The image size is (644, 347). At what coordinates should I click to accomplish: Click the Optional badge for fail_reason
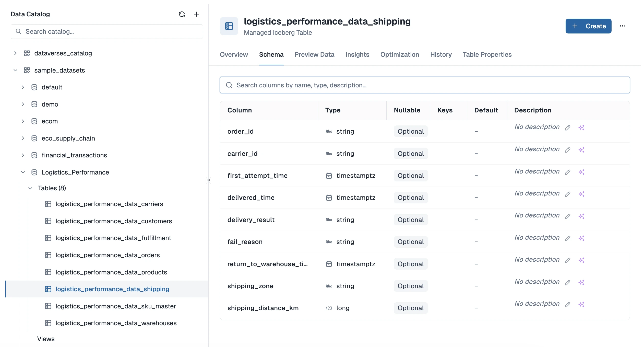tap(410, 241)
